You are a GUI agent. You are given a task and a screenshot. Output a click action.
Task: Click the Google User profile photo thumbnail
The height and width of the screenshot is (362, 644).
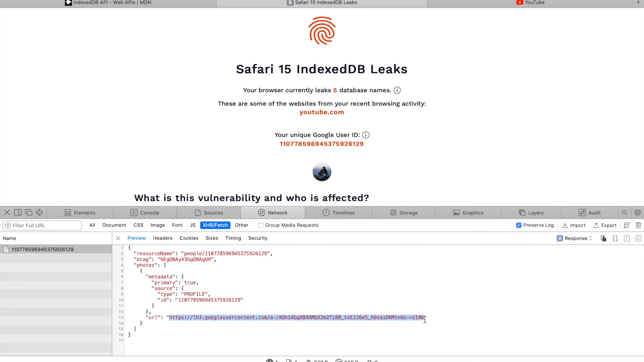coord(322,172)
